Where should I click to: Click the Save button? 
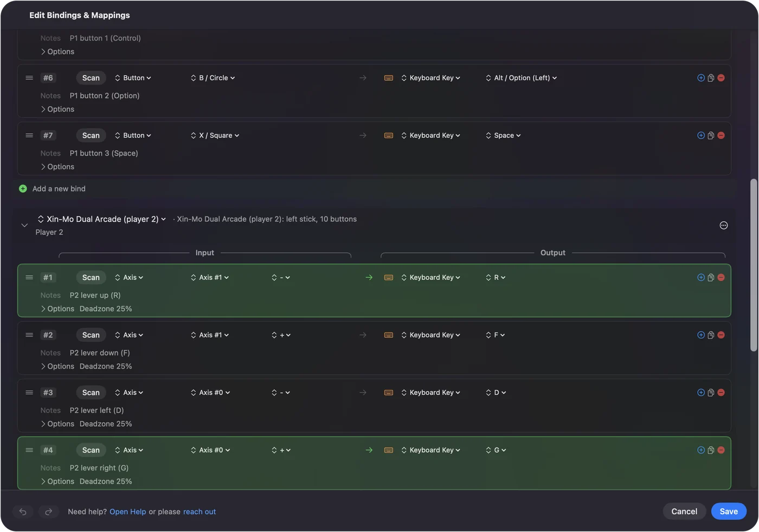coord(729,511)
